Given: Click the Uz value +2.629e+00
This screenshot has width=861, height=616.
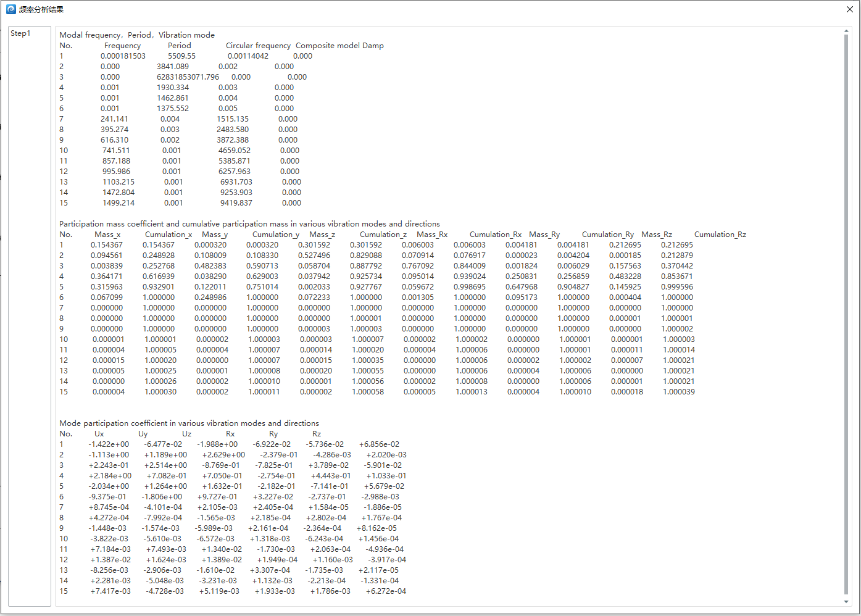Looking at the screenshot, I should 223,455.
